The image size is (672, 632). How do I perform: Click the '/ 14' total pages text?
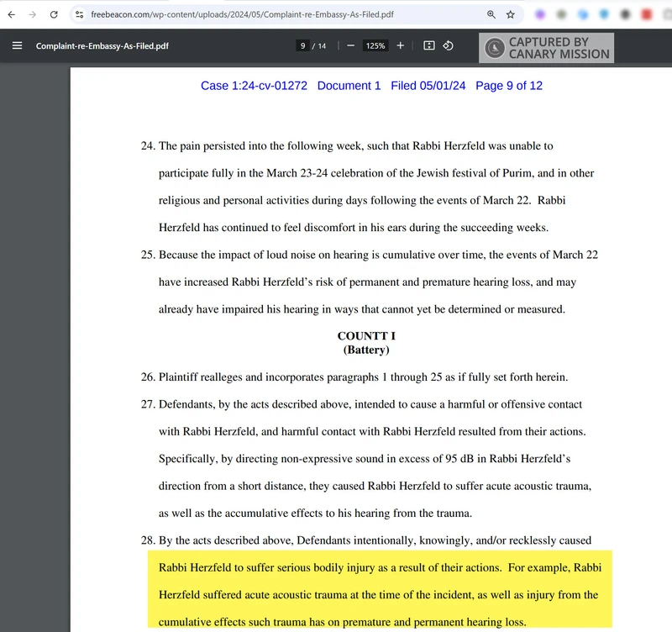[319, 46]
